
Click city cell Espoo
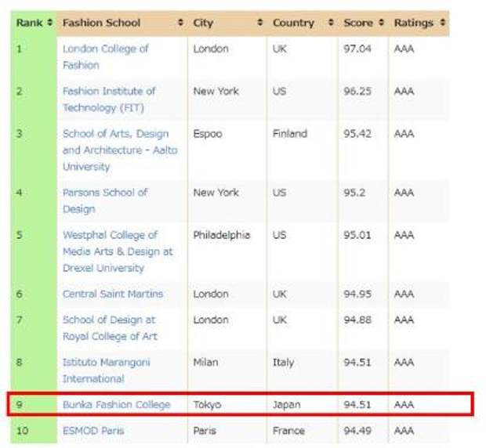208,134
